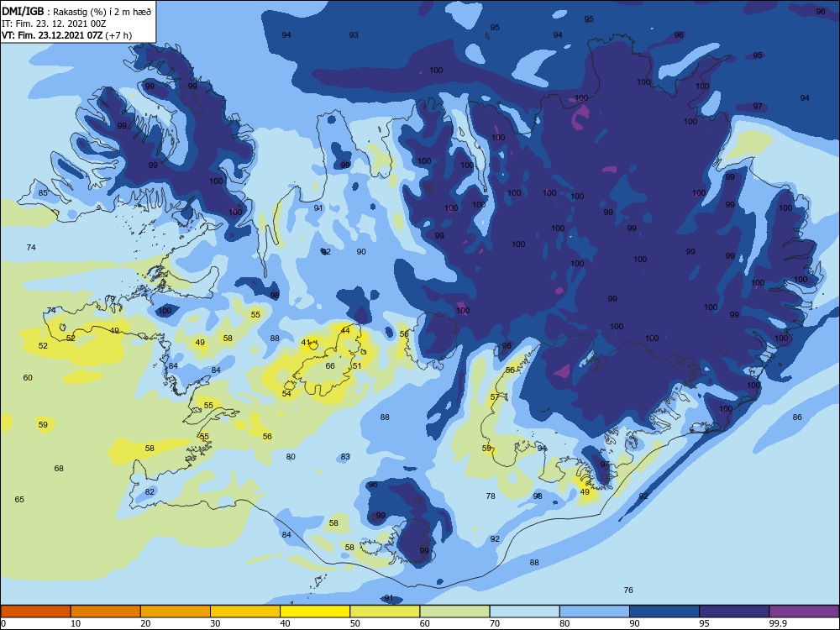Click the humidity value '51' on the map

(x=357, y=366)
